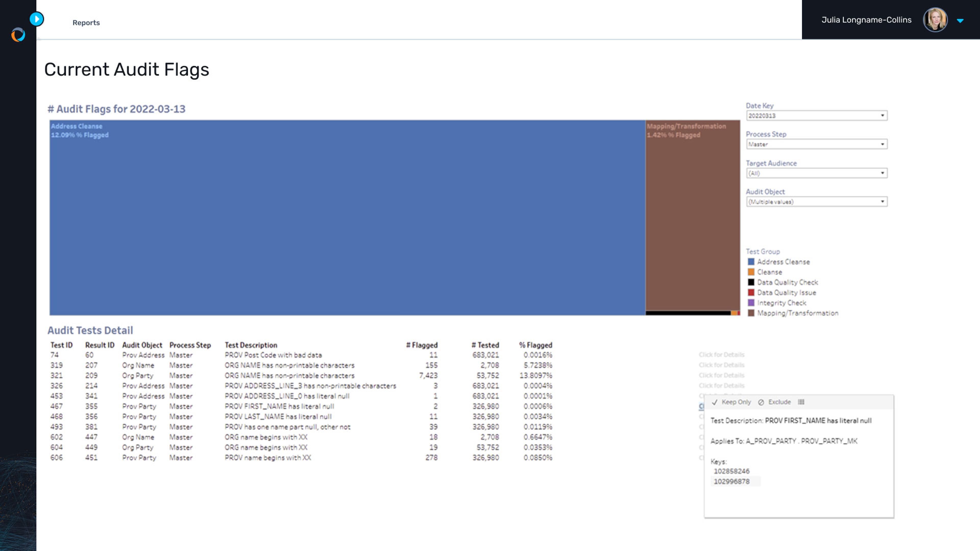Select Integrity Check purple legend swatch
980x551 pixels.
tap(751, 303)
